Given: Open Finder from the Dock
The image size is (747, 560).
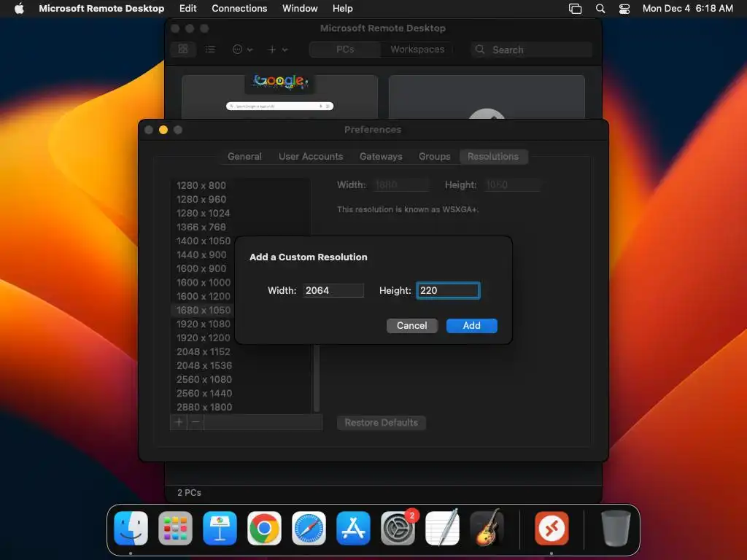Looking at the screenshot, I should 131,528.
